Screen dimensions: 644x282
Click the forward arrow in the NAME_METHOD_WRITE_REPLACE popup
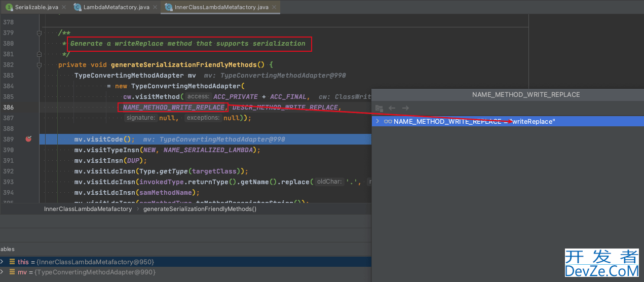tap(405, 108)
